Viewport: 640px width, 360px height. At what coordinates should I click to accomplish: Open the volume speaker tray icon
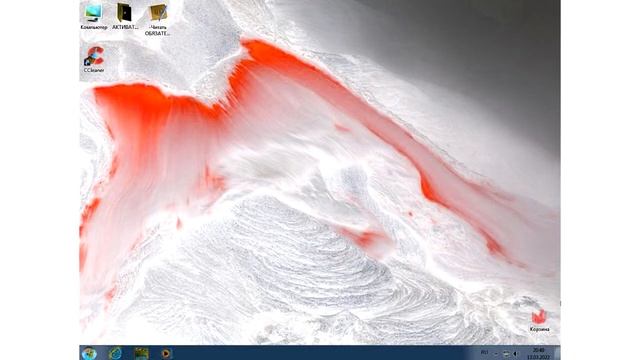515,353
